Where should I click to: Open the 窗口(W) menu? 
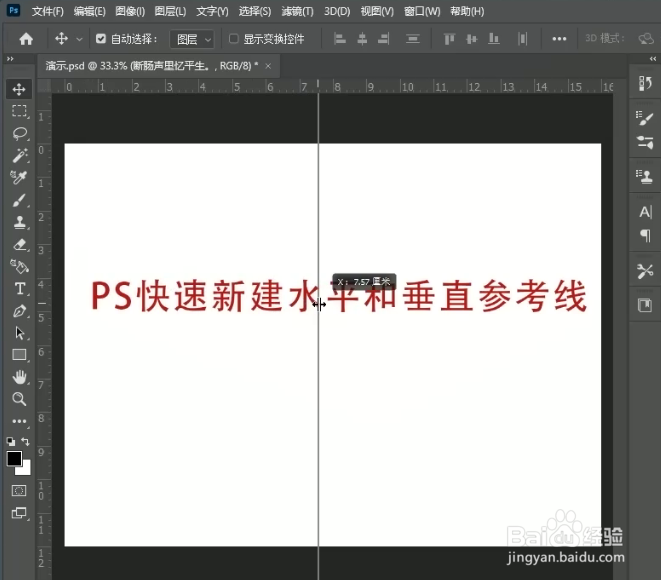point(422,11)
